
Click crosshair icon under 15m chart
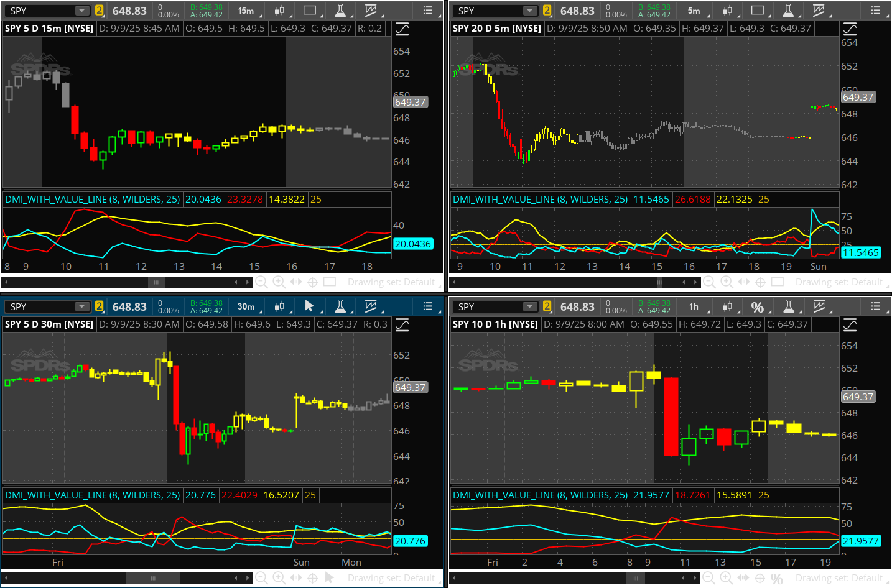[x=313, y=282]
